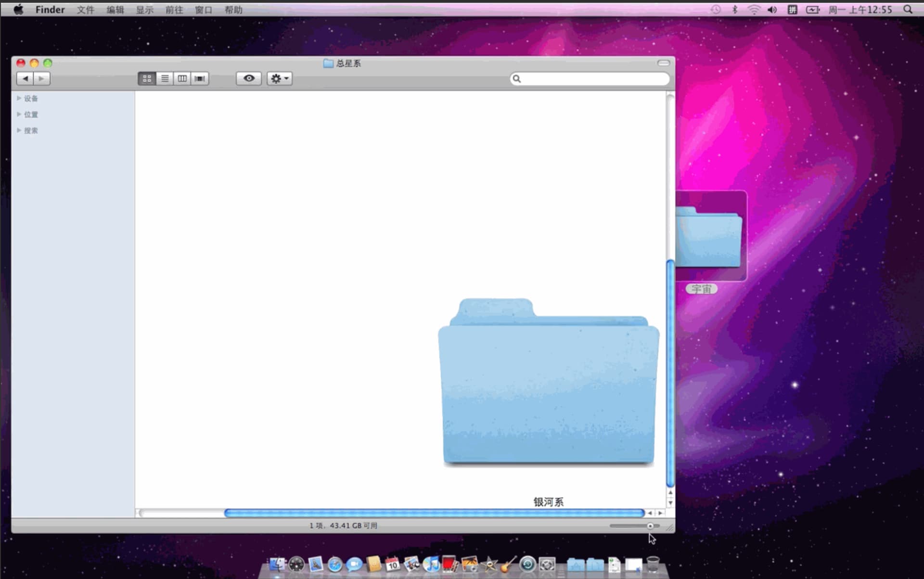Open the 帮助 menu

tap(233, 10)
